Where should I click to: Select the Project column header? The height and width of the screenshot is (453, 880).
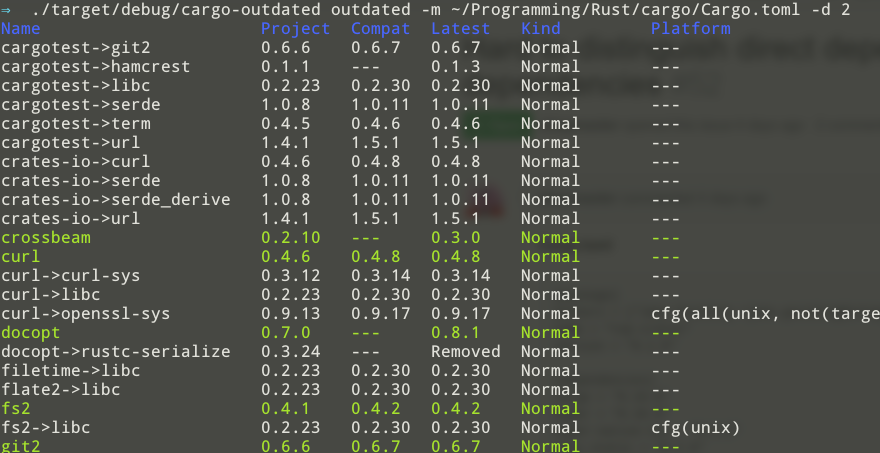coord(296,29)
